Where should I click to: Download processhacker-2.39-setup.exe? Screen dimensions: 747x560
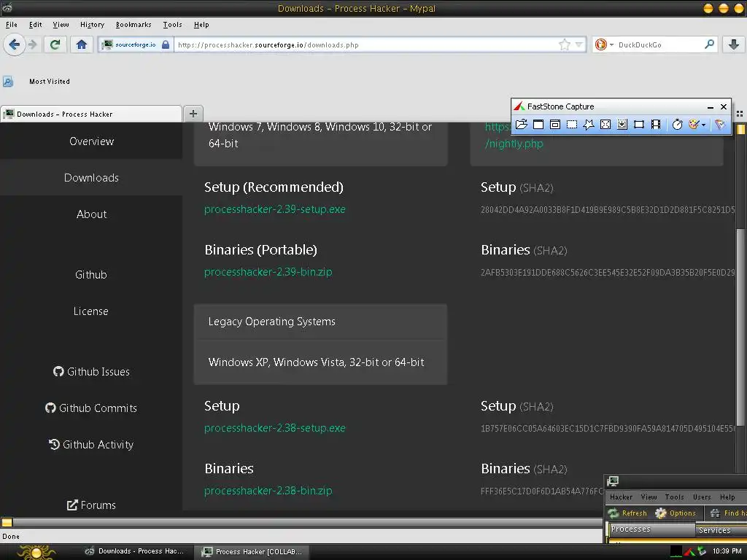point(275,209)
